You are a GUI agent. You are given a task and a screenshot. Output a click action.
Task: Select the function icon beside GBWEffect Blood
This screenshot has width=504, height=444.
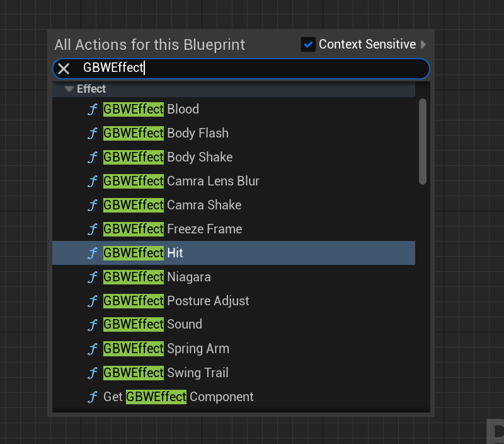92,109
